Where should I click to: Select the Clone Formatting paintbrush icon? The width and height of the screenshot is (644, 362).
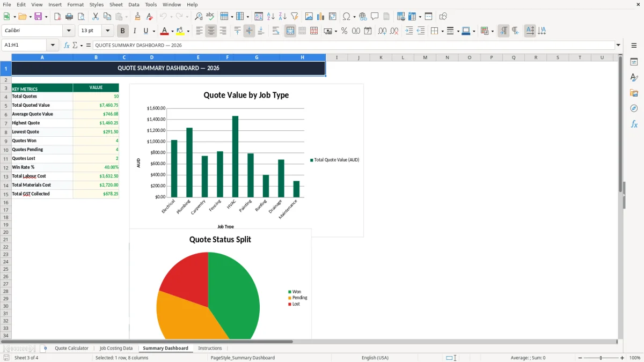coord(138,17)
